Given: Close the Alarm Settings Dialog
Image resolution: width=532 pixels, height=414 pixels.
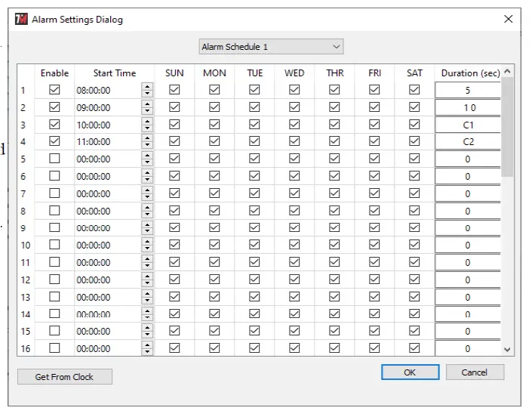Looking at the screenshot, I should pos(508,19).
